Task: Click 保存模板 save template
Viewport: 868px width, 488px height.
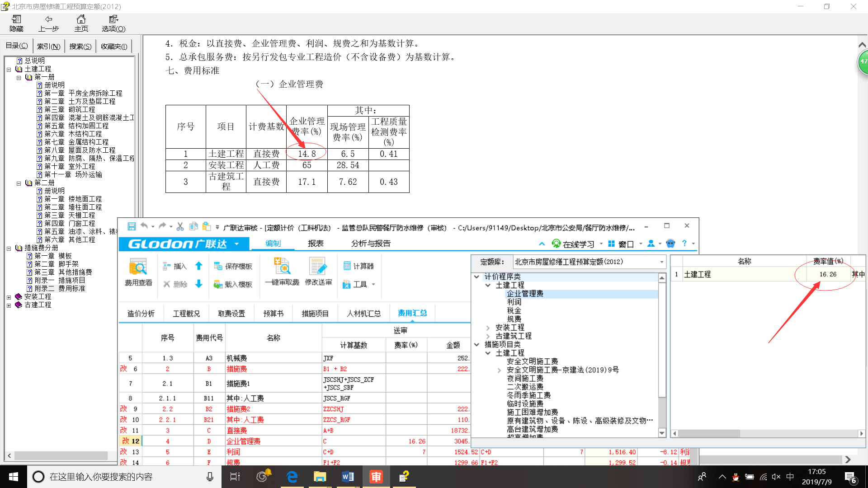Action: click(233, 266)
